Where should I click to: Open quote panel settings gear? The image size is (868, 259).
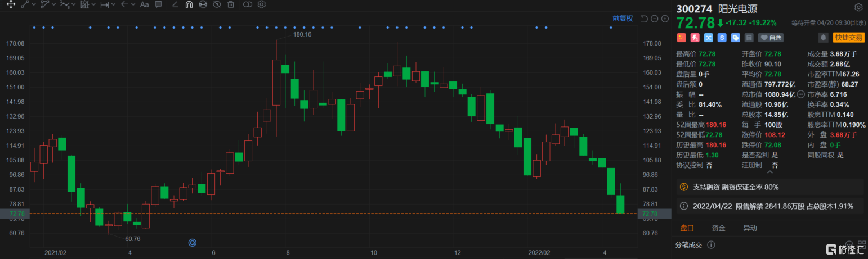858,7
